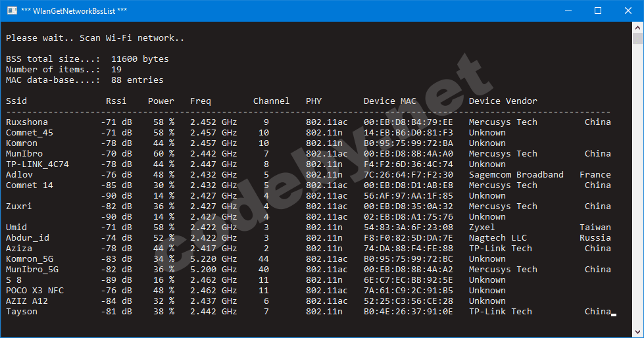Screen dimensions: 644x338
Task: Click the Sagemcom Broadband vendor entry
Action: (516, 174)
